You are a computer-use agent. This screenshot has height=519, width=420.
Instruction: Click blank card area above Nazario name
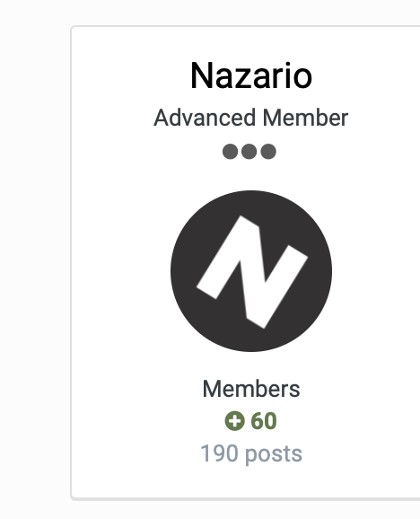pos(251,43)
